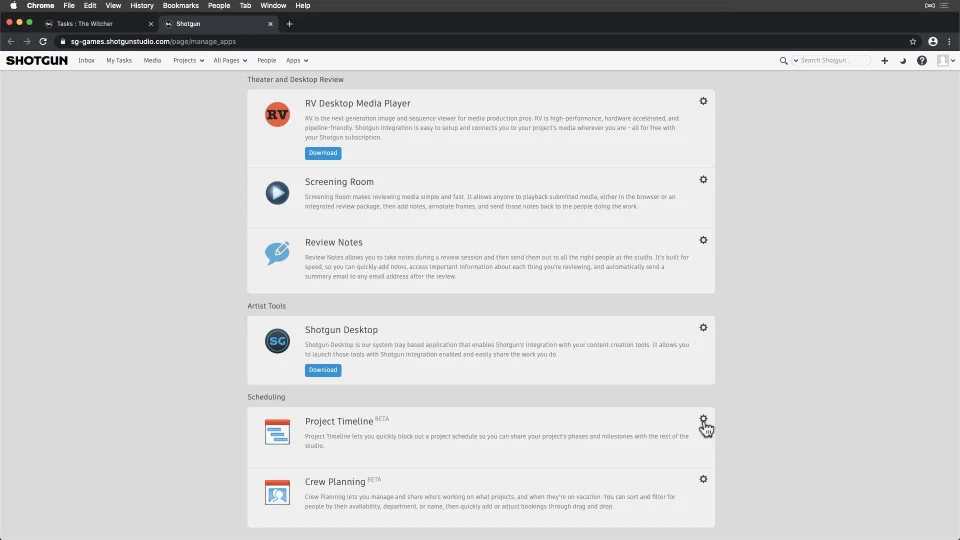Open the Apps dropdown menu

pyautogui.click(x=297, y=61)
